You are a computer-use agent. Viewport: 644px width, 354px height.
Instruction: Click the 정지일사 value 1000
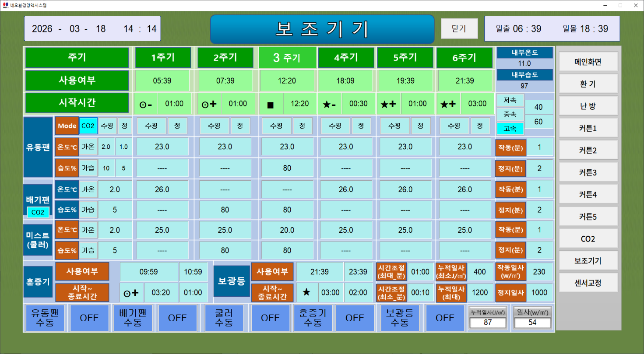[x=539, y=293]
